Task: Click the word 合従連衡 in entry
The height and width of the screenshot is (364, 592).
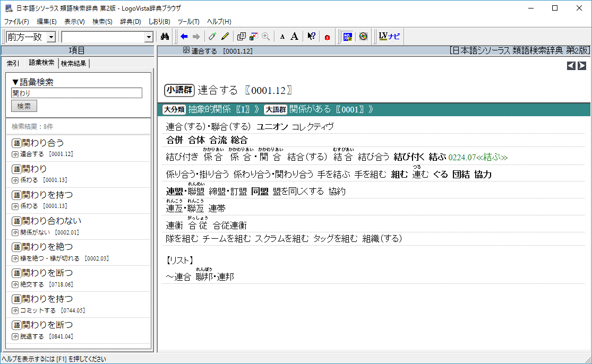Action: (x=229, y=226)
